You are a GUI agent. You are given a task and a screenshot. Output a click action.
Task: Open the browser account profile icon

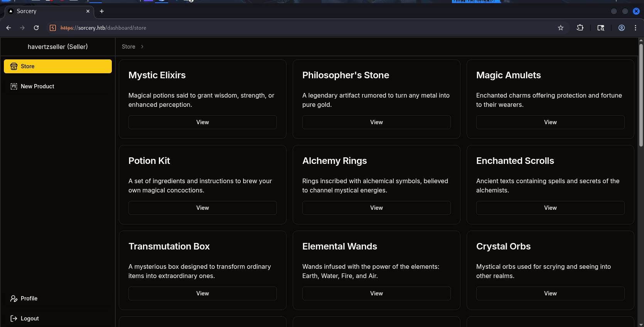pos(622,28)
